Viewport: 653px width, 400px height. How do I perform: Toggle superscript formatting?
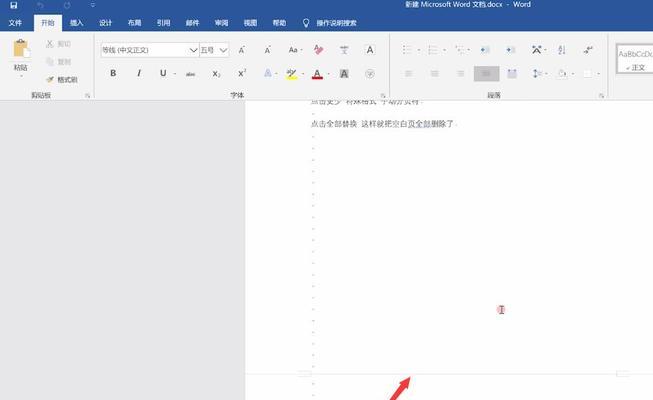(242, 73)
